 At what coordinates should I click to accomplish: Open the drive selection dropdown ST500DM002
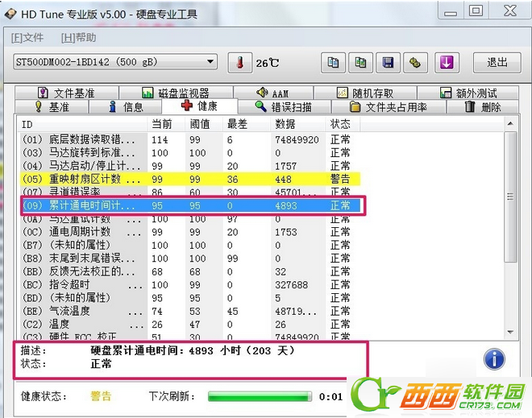115,62
